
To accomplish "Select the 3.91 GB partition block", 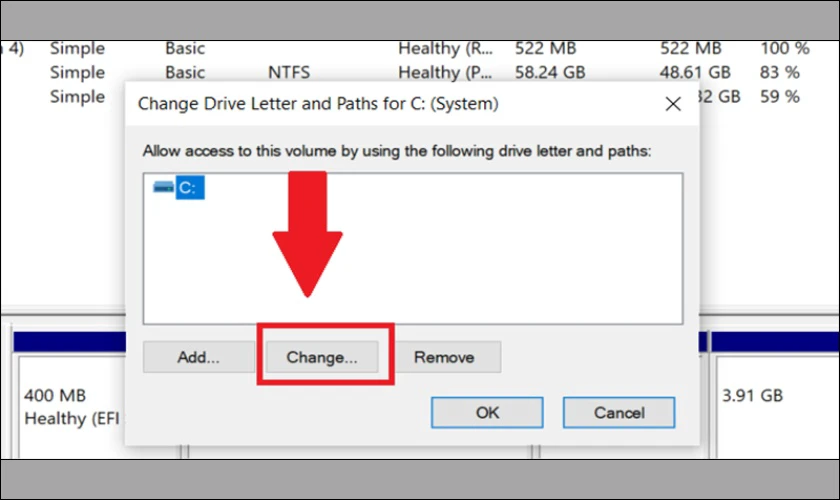I will pyautogui.click(x=777, y=406).
